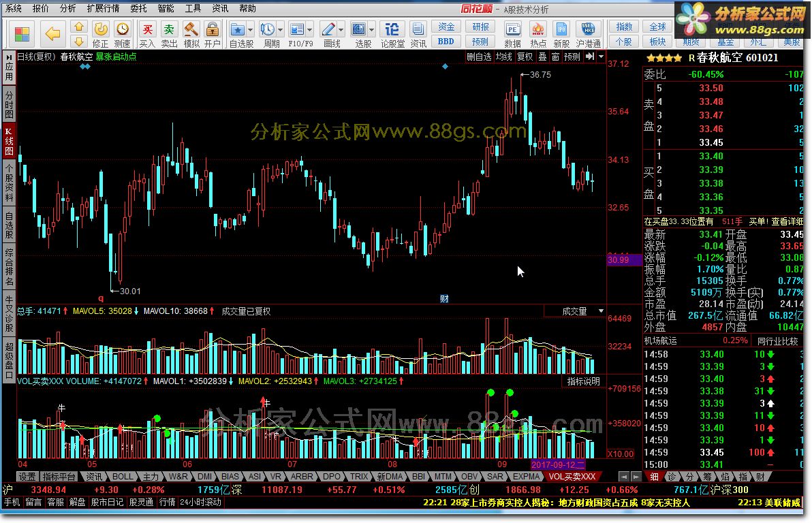Click 指标说明 indicator description button
Viewport: 812px width, 523px height.
pyautogui.click(x=584, y=381)
